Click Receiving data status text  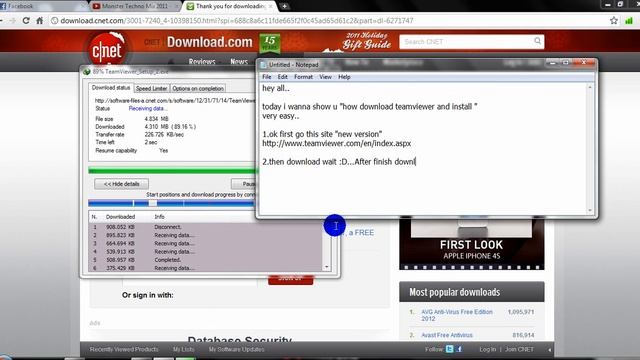pyautogui.click(x=148, y=109)
